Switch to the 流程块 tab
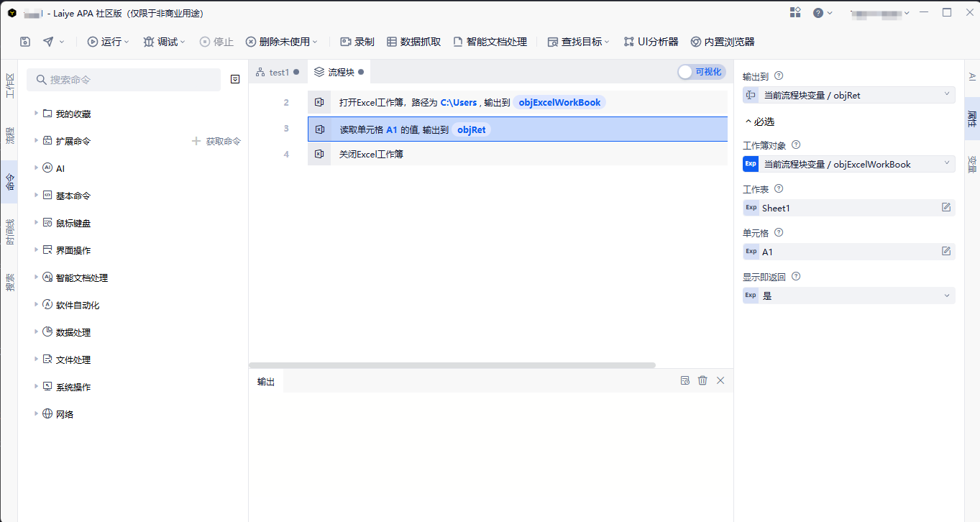 click(339, 72)
